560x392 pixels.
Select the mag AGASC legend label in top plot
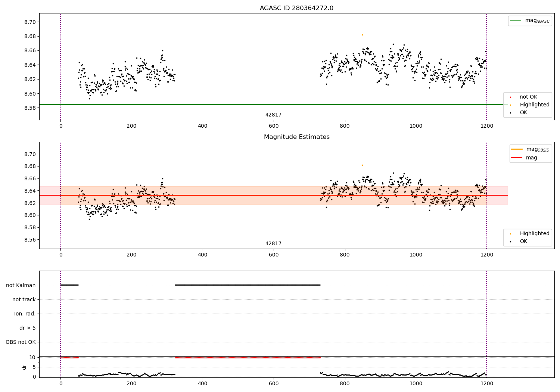coord(537,21)
